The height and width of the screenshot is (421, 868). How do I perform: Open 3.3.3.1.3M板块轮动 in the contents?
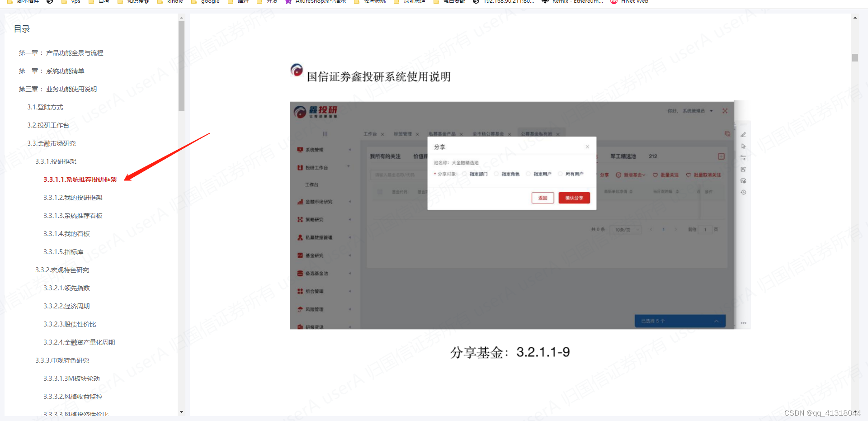71,378
